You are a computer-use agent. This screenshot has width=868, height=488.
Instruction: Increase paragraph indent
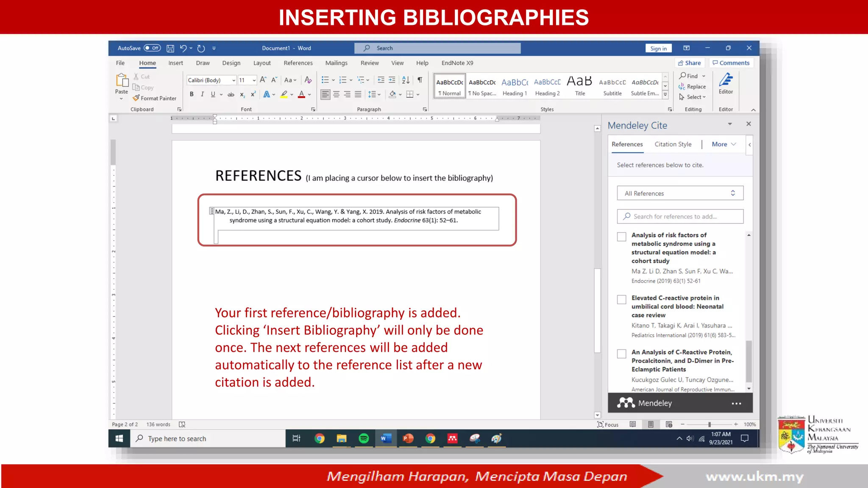tap(392, 80)
